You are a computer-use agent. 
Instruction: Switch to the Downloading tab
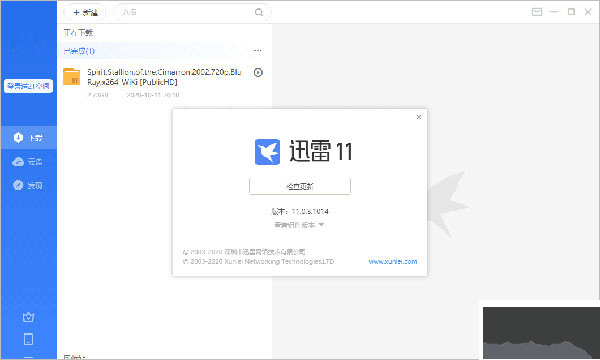pos(78,33)
